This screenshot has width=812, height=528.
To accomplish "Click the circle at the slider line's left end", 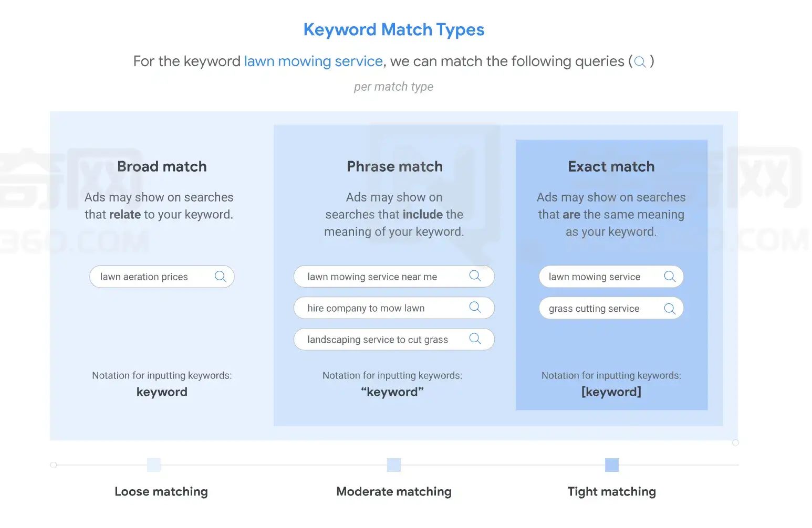I will [54, 465].
